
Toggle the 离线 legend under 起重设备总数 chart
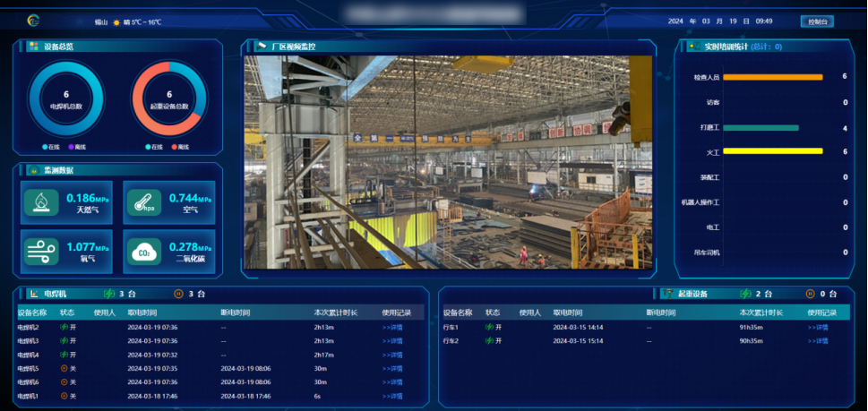coord(178,146)
